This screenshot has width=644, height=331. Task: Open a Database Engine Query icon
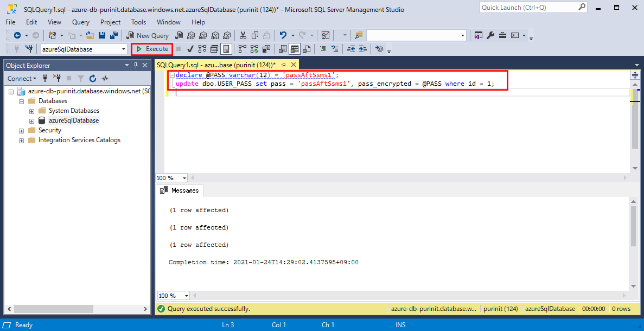point(178,35)
